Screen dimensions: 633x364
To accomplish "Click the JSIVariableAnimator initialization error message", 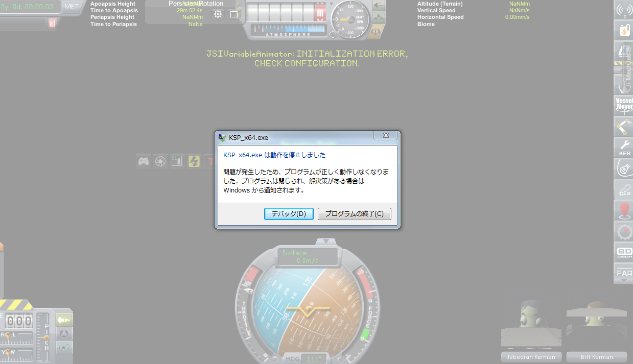I will tap(307, 59).
